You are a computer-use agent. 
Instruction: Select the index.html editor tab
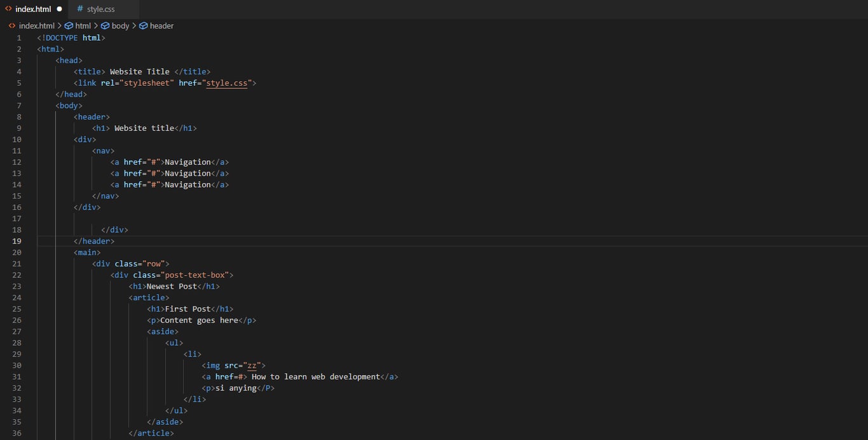32,9
